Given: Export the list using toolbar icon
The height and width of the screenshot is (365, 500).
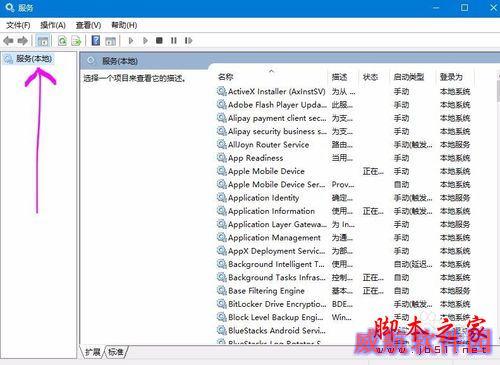Looking at the screenshot, I should (x=76, y=41).
